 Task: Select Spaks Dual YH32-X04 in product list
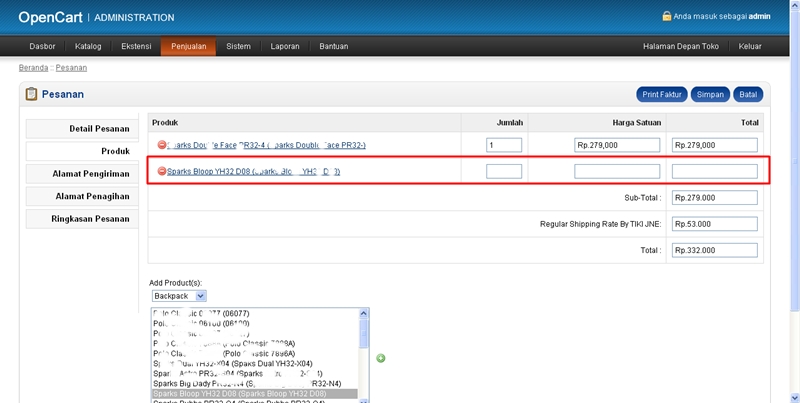tap(255, 364)
